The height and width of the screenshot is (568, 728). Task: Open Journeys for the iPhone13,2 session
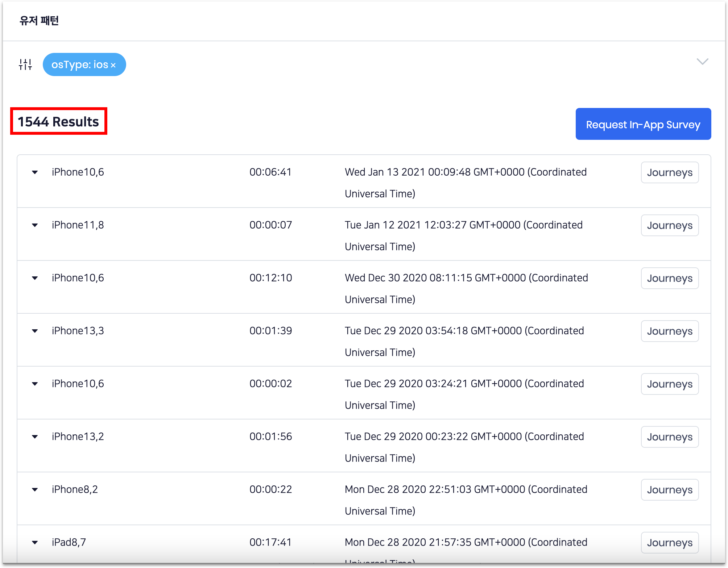pos(669,437)
